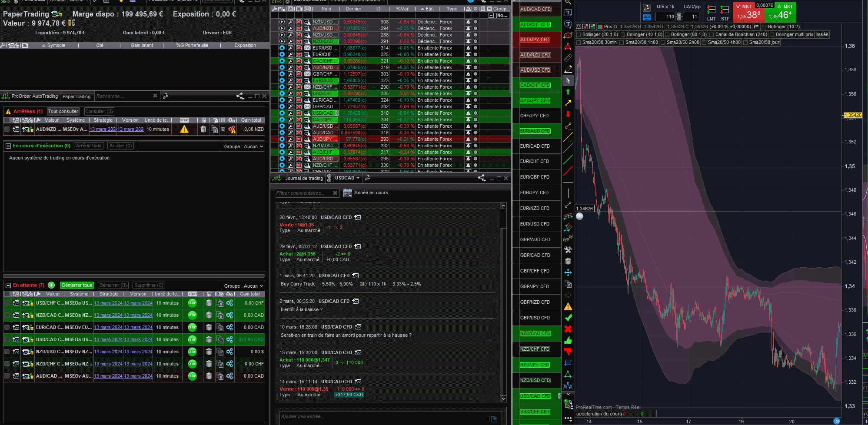This screenshot has width=868, height=425.
Task: Click the calendar icon beside Année en cours
Action: 348,193
